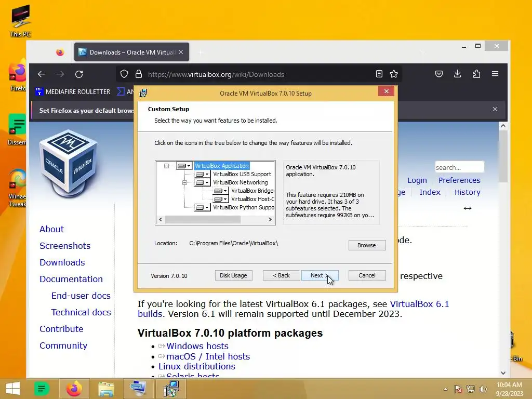The image size is (532, 399).
Task: Close the Oracle VM VirtualBox Setup dialog
Action: point(386,91)
